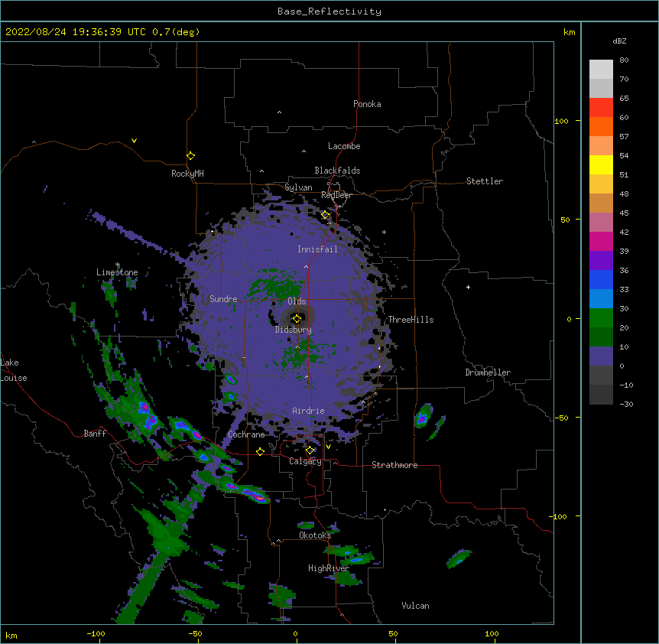Image resolution: width=659 pixels, height=644 pixels.
Task: Click the Calgary label
Action: 305,461
